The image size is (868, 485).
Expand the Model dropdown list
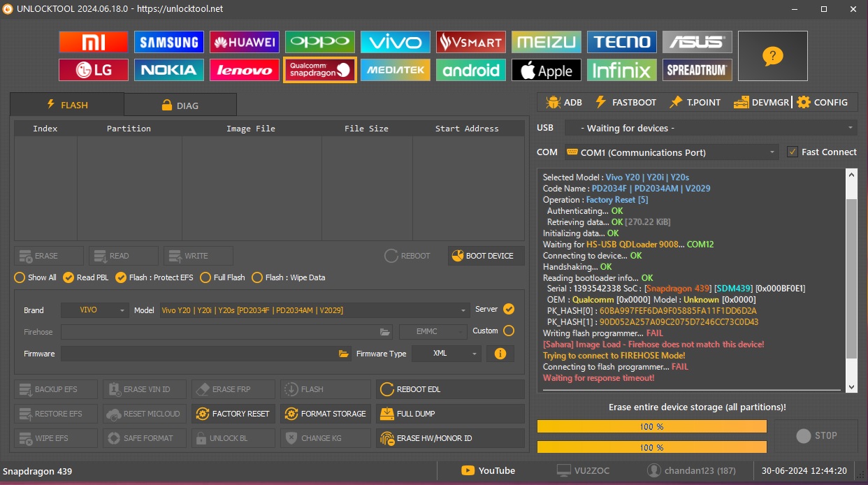pos(314,310)
